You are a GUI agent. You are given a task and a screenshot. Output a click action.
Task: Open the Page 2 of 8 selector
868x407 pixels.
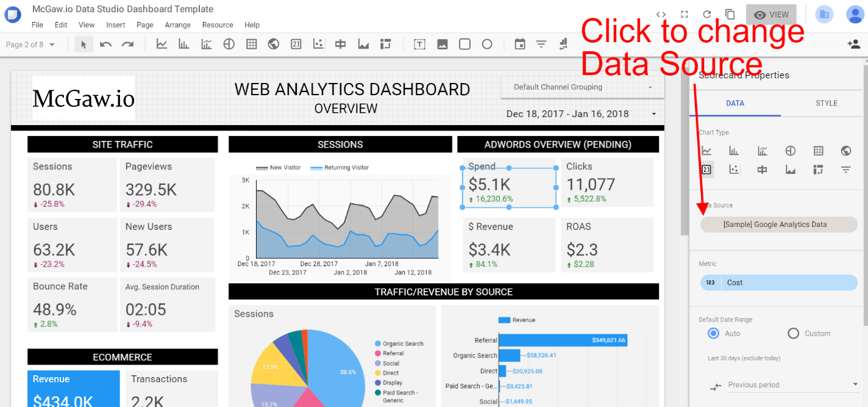point(27,44)
